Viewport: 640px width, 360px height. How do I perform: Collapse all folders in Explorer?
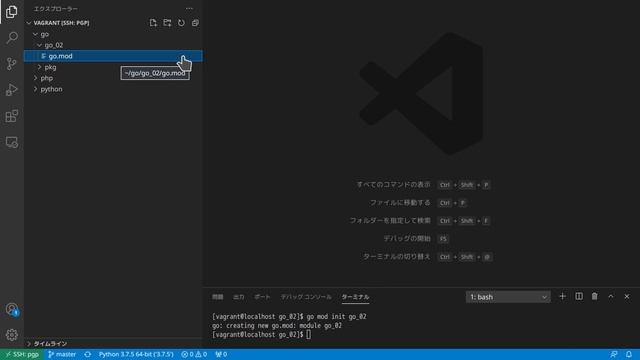(x=196, y=23)
